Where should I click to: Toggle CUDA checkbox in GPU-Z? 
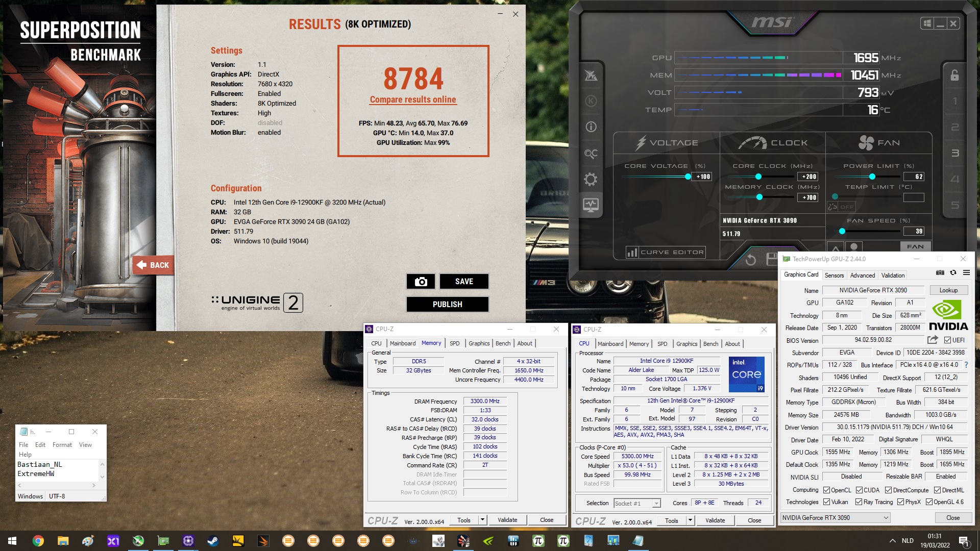click(859, 490)
